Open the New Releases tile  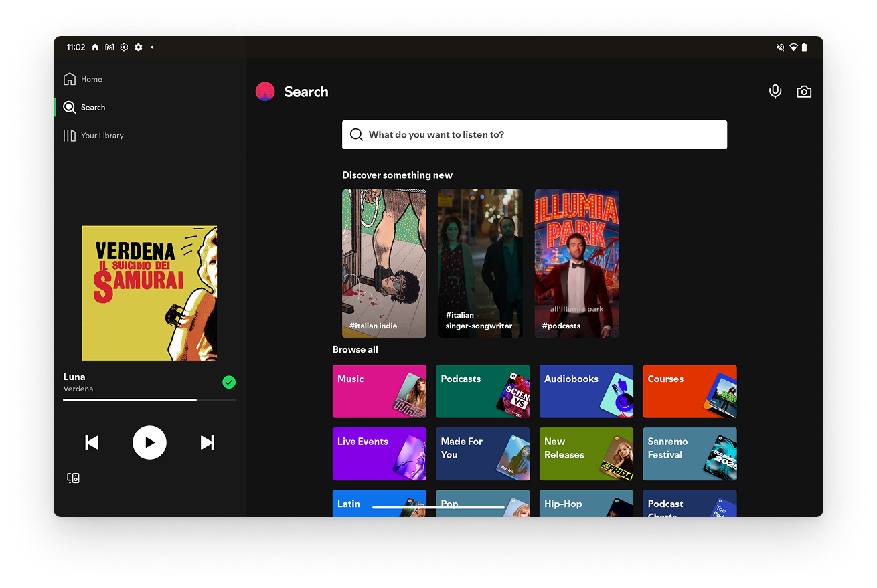tap(586, 454)
